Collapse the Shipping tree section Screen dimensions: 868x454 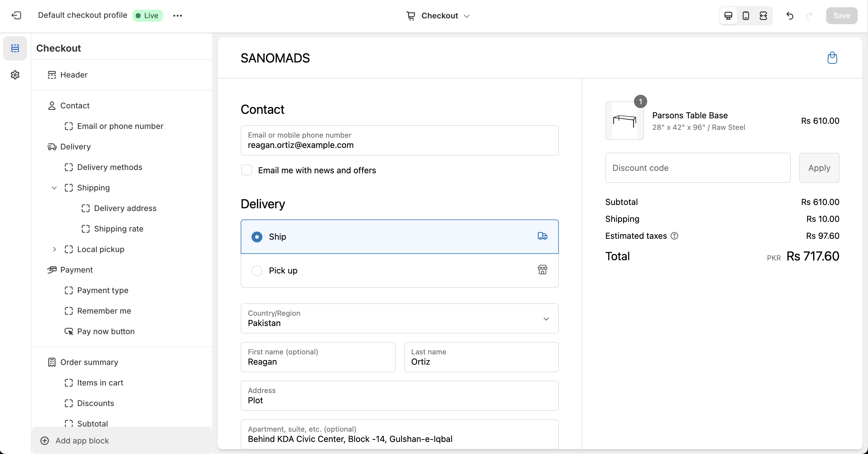tap(54, 188)
